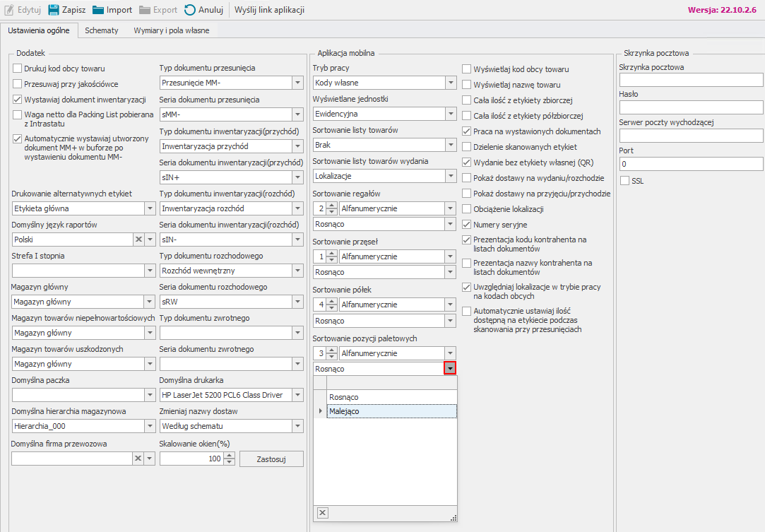Screen dimensions: 765x532
Task: Click the greyed Export icon
Action: point(145,10)
